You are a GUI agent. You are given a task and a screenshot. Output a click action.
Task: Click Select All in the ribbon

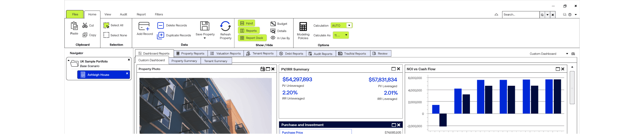(x=113, y=25)
